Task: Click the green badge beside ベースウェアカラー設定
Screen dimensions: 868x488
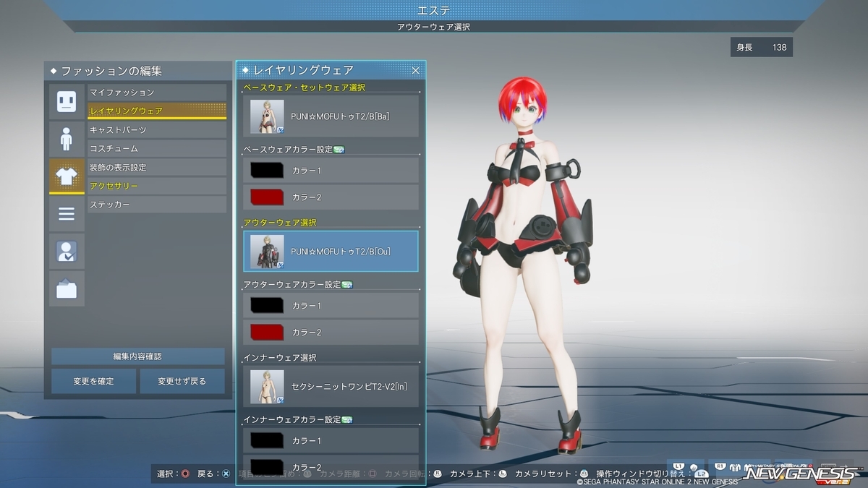Action: tap(339, 150)
